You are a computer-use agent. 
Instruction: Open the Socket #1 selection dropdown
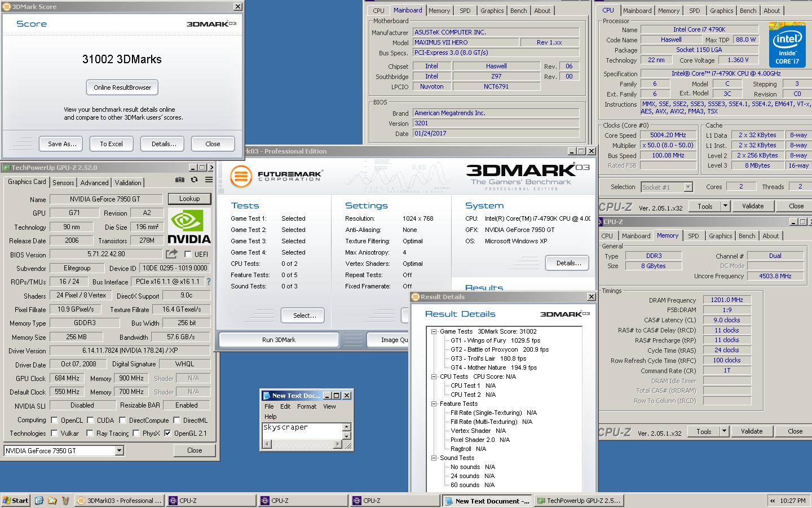688,187
